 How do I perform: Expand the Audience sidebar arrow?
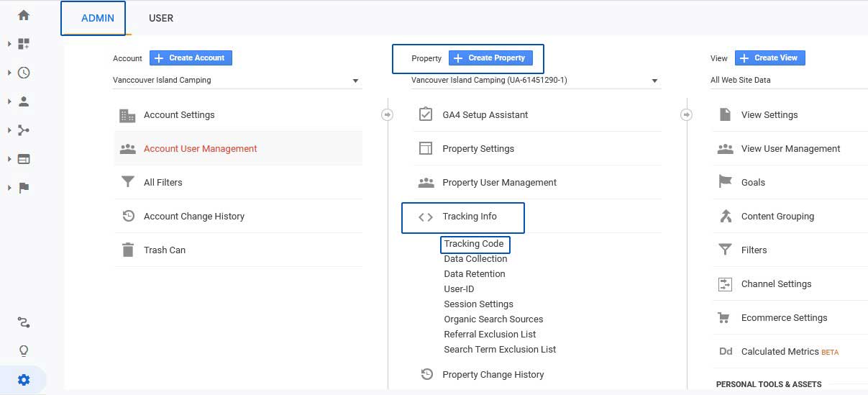[x=9, y=101]
